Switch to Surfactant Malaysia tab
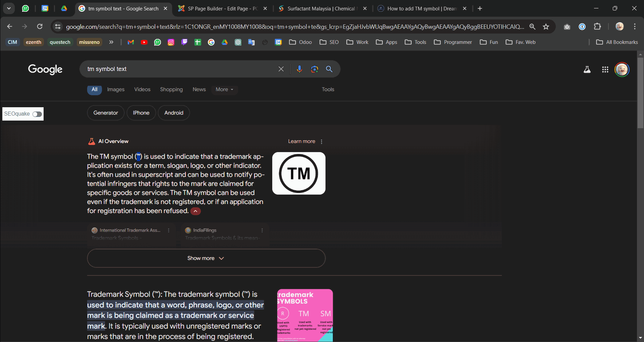The width and height of the screenshot is (644, 342). [x=322, y=8]
